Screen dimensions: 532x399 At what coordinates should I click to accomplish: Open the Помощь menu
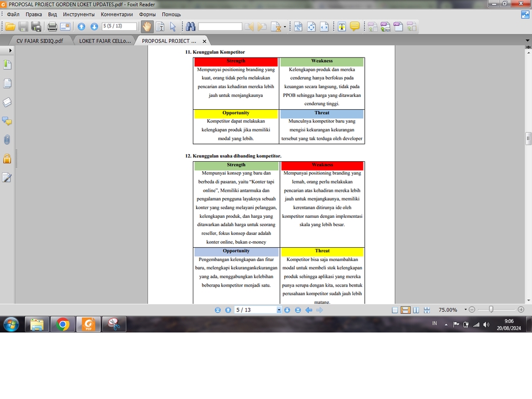tap(171, 14)
